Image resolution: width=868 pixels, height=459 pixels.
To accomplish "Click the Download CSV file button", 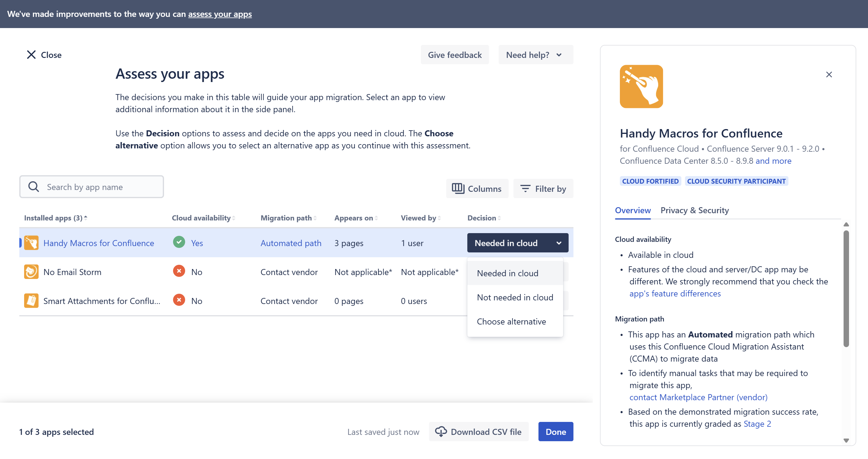I will click(x=478, y=432).
